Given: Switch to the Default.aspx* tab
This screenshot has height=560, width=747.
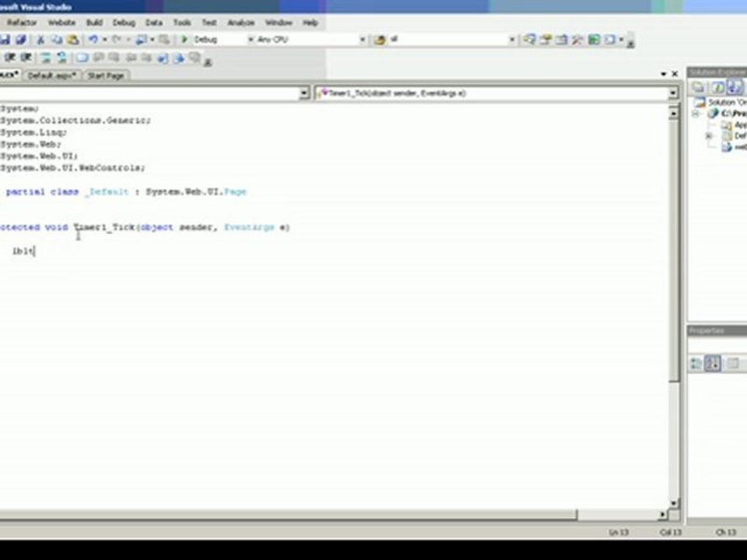Looking at the screenshot, I should (52, 75).
